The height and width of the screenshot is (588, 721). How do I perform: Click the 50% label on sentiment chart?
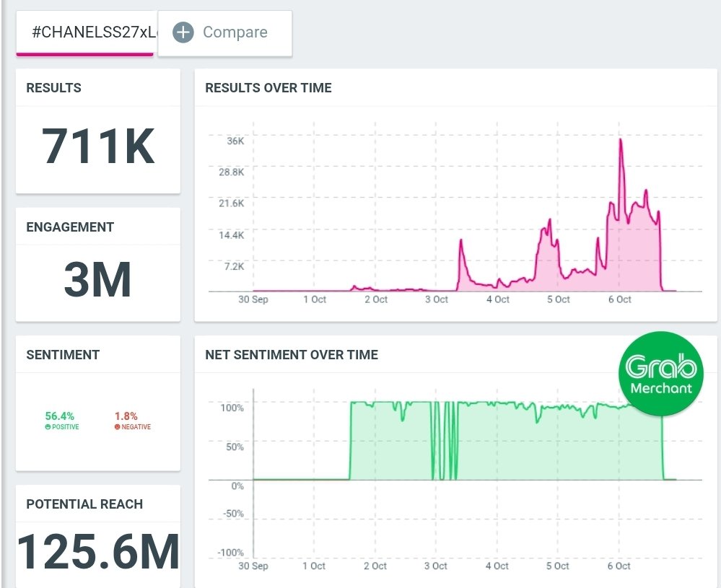[235, 447]
